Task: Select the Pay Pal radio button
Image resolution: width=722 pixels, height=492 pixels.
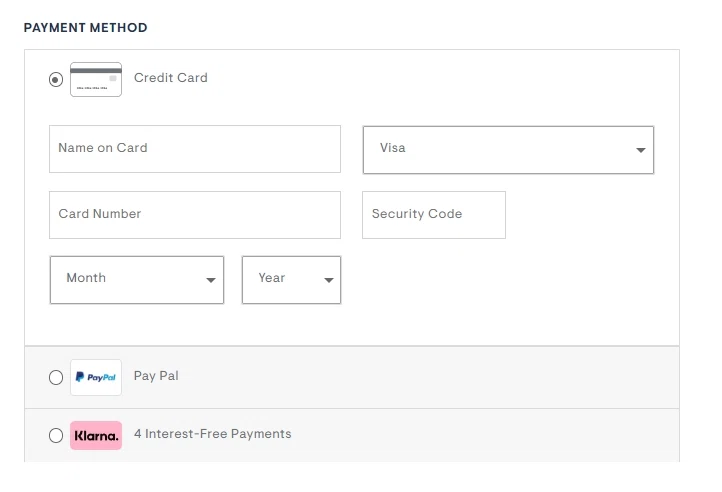Action: tap(56, 377)
